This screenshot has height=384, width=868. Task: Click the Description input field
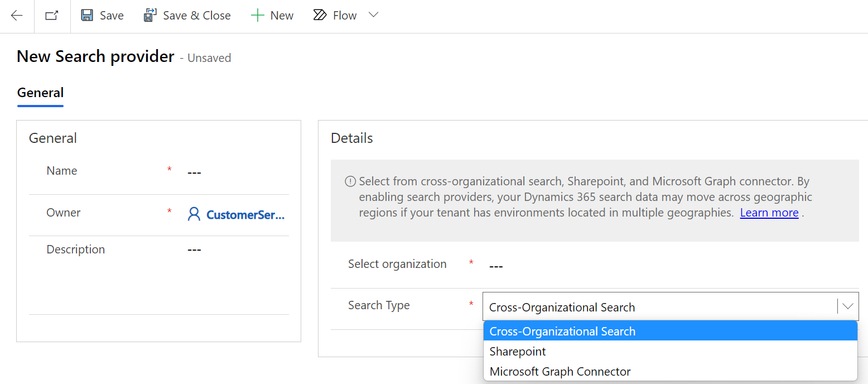pos(237,249)
